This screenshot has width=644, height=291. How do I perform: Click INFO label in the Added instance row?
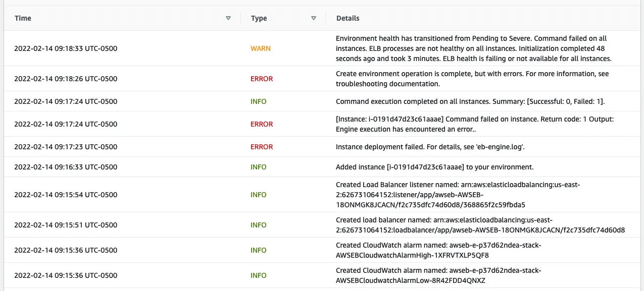[258, 167]
